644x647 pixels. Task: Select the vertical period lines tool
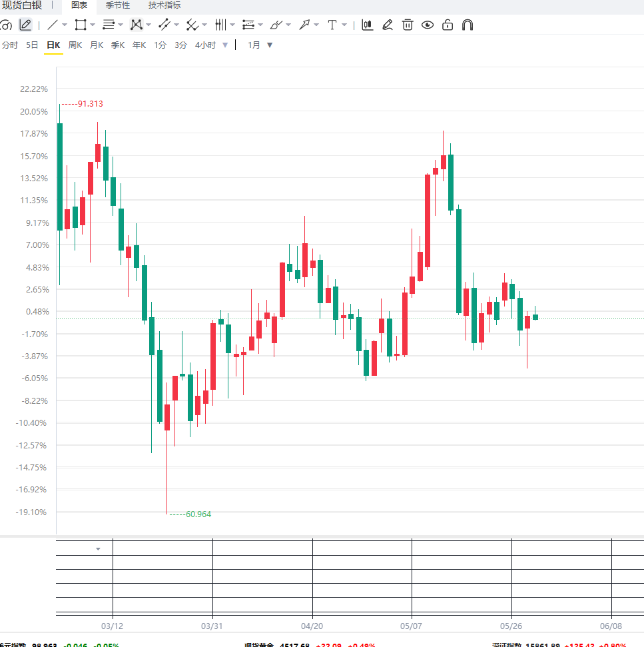point(220,25)
